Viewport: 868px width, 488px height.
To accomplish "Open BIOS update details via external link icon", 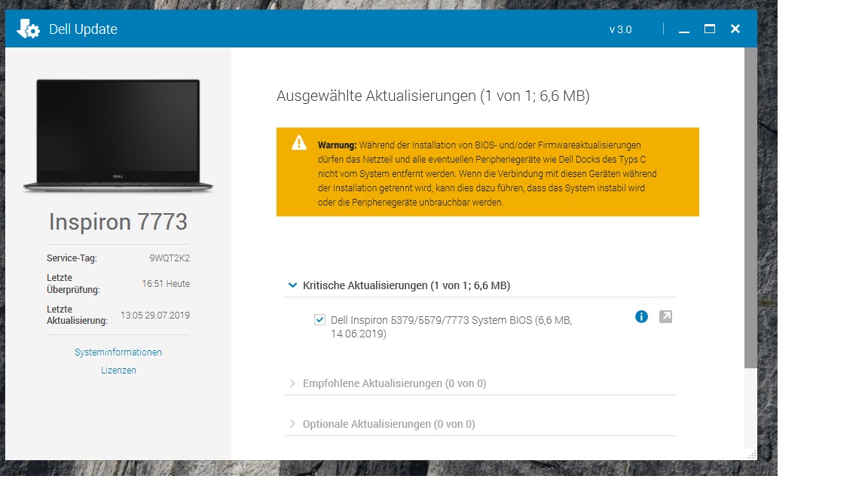I will (665, 316).
